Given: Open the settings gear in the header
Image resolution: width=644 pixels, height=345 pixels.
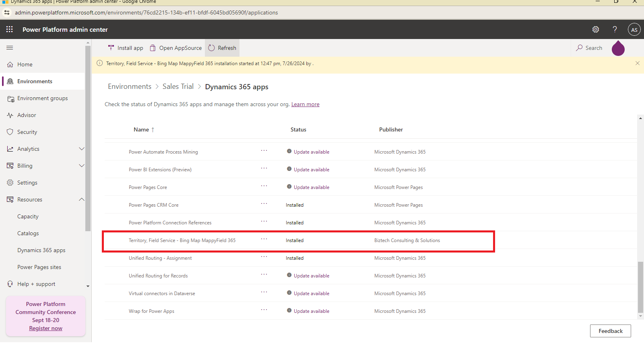Looking at the screenshot, I should [x=596, y=29].
